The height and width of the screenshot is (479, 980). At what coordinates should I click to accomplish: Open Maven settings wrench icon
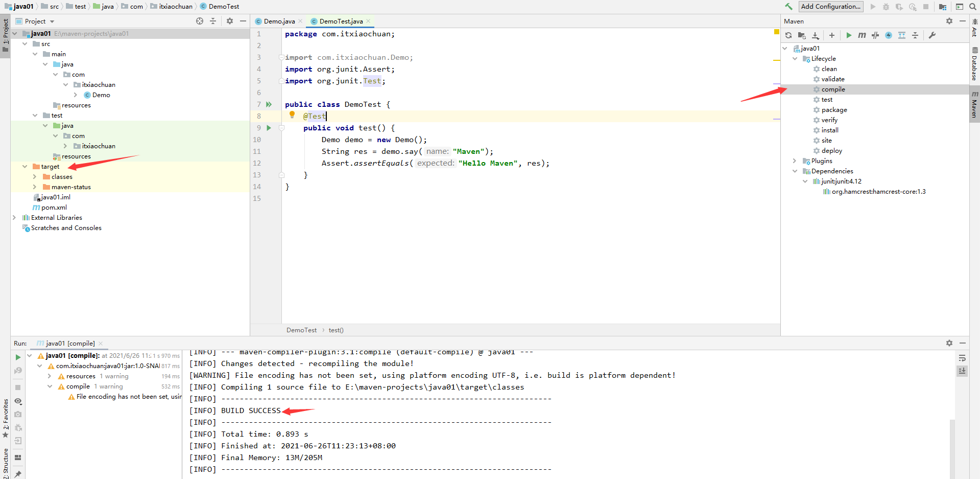932,35
